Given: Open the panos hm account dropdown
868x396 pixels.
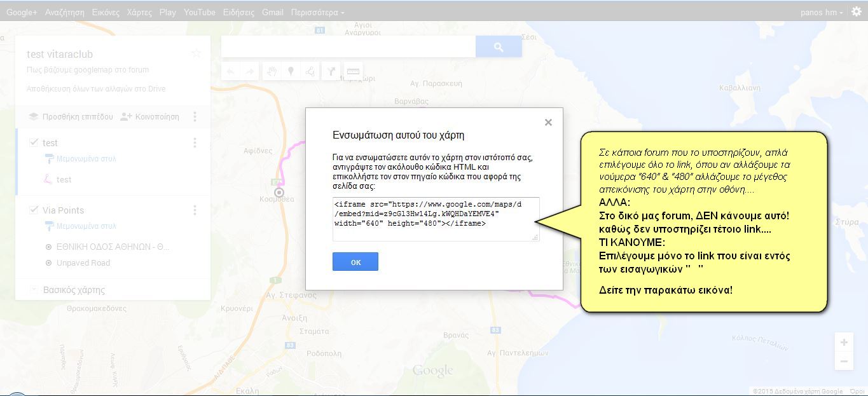Looking at the screenshot, I should (822, 12).
